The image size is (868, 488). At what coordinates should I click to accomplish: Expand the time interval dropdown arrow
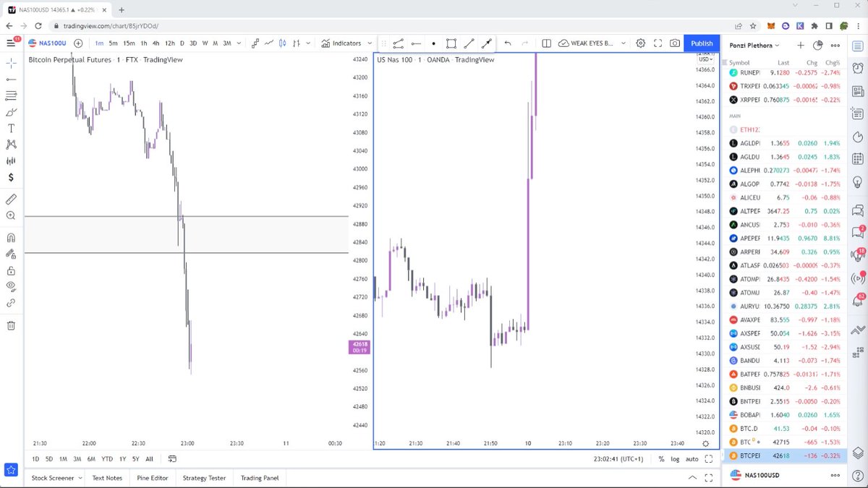(x=239, y=43)
